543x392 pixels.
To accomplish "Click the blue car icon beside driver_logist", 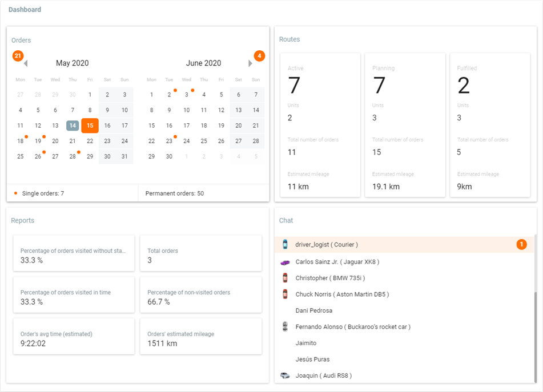I will 285,244.
